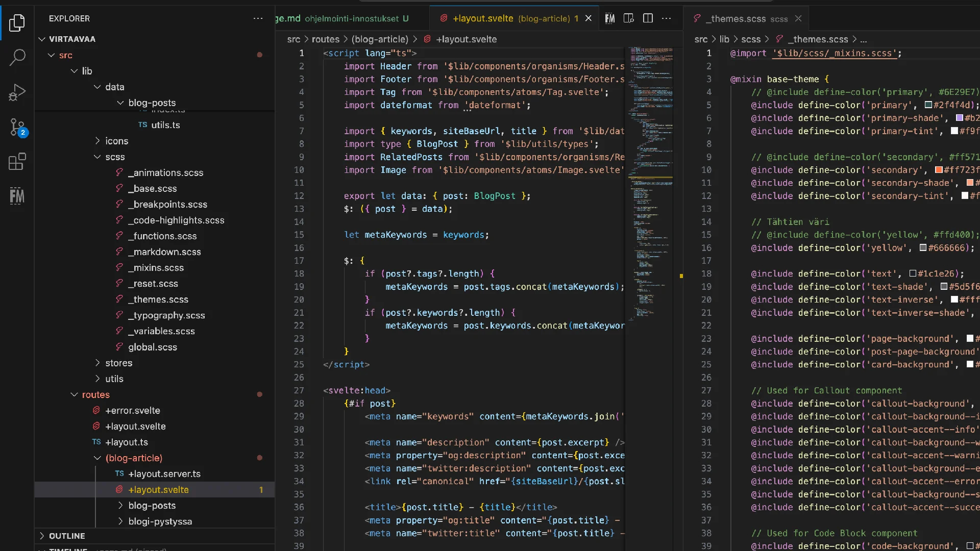Open _mixins.scss in the explorer
Screen dimensions: 980x551
pos(158,268)
